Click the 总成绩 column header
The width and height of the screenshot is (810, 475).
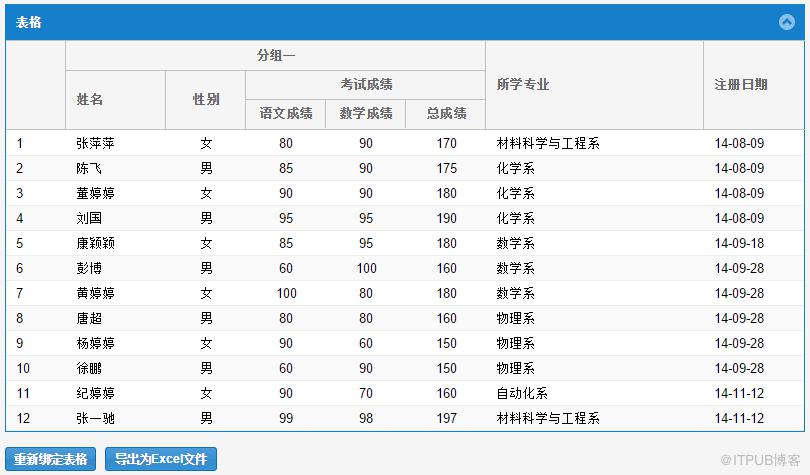coord(446,114)
